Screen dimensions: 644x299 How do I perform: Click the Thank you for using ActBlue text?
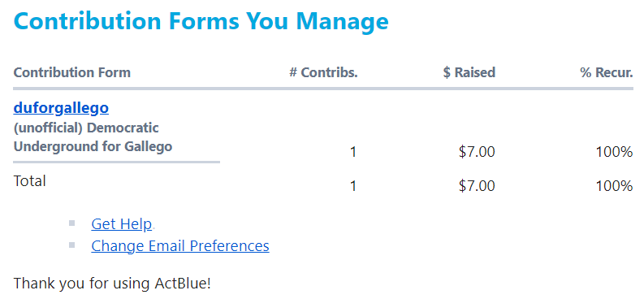(112, 284)
